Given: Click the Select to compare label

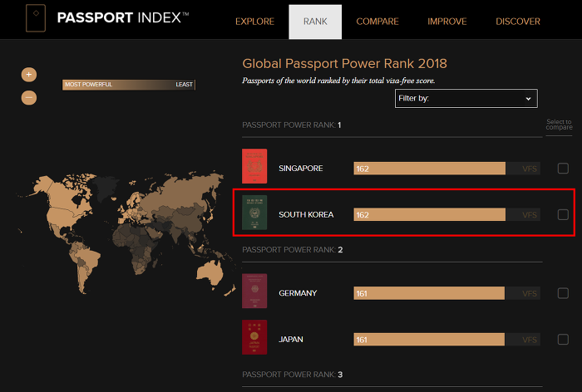Looking at the screenshot, I should (559, 125).
